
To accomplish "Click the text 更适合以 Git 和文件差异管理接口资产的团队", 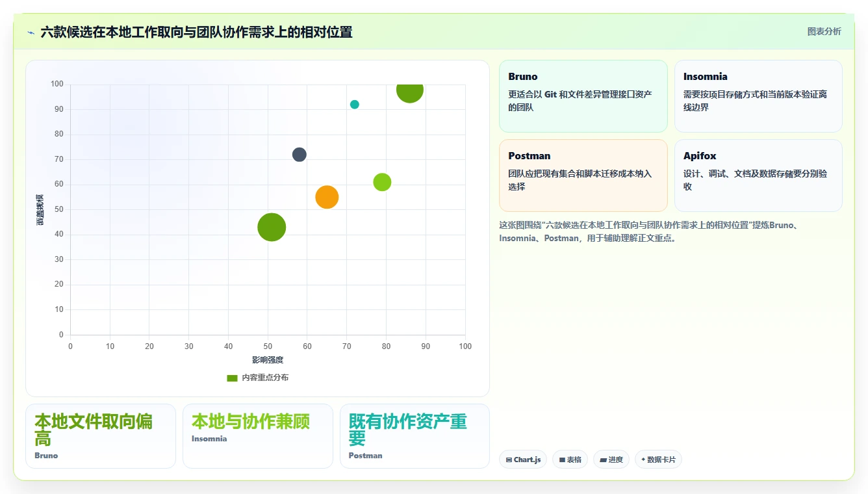I will [580, 101].
